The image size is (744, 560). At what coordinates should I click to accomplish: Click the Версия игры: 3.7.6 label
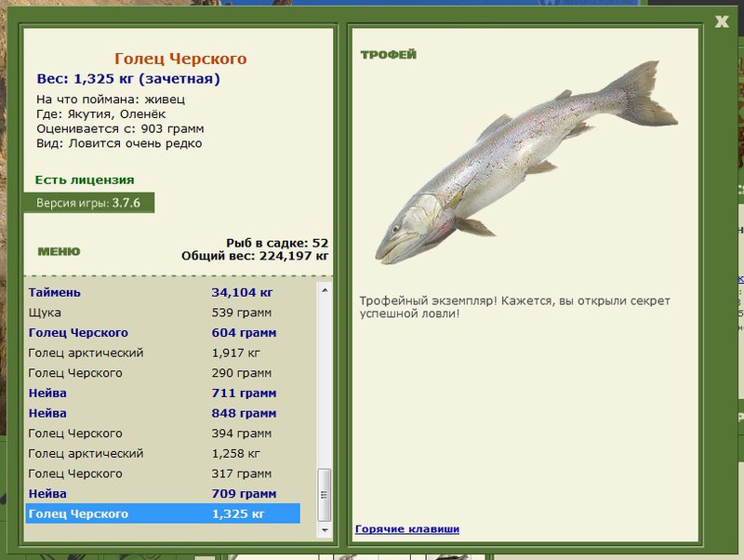pyautogui.click(x=88, y=203)
